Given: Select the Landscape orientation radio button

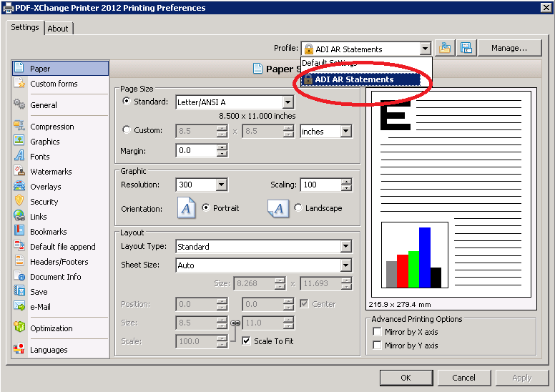Looking at the screenshot, I should point(298,208).
